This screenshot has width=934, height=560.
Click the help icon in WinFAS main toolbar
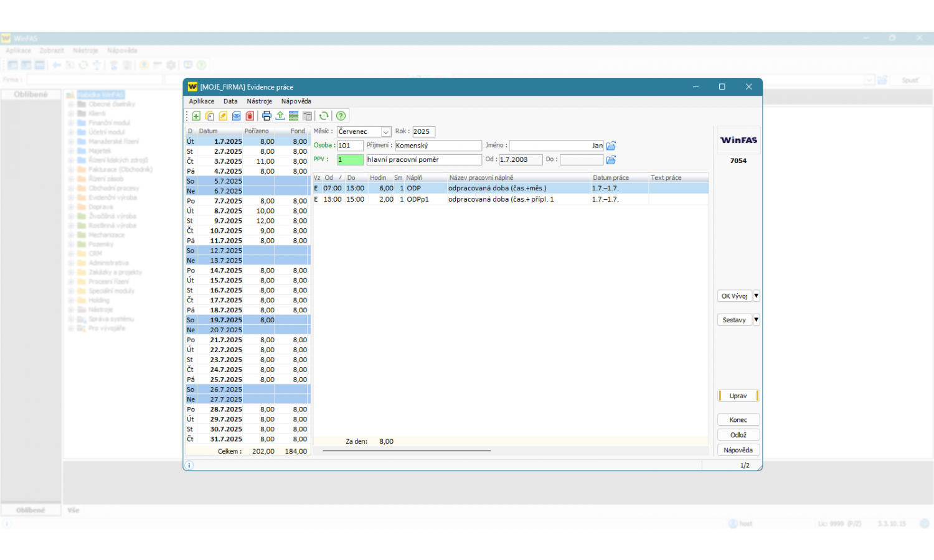[x=201, y=65]
